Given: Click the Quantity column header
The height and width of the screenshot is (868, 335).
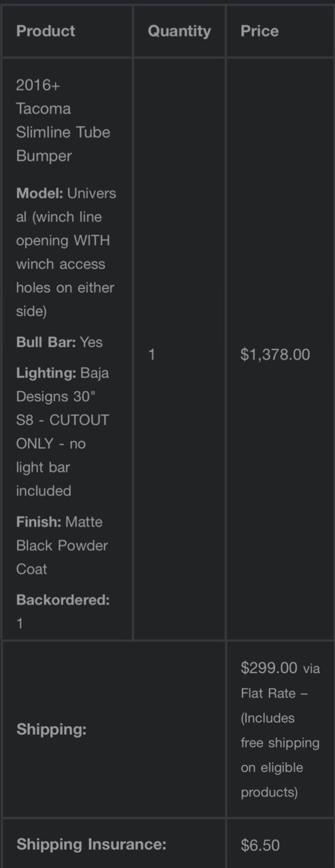Looking at the screenshot, I should [x=179, y=31].
